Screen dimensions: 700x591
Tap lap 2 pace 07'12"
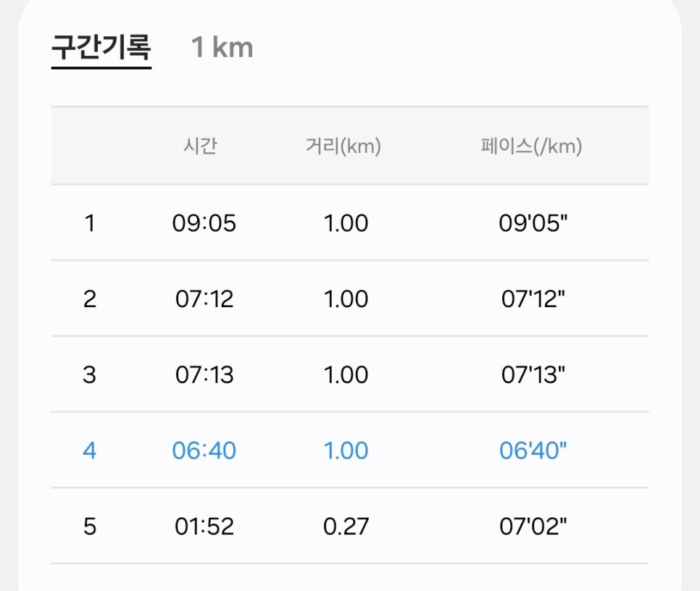(533, 299)
